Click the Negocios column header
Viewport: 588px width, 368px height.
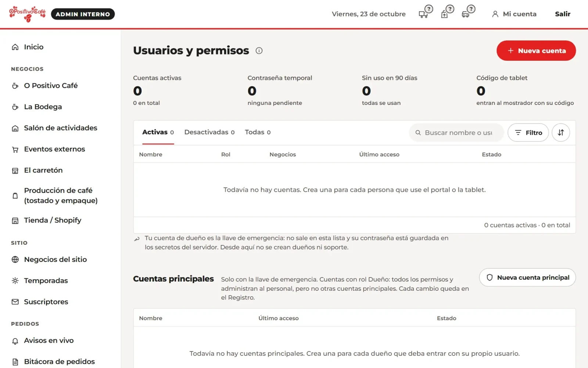click(x=283, y=155)
